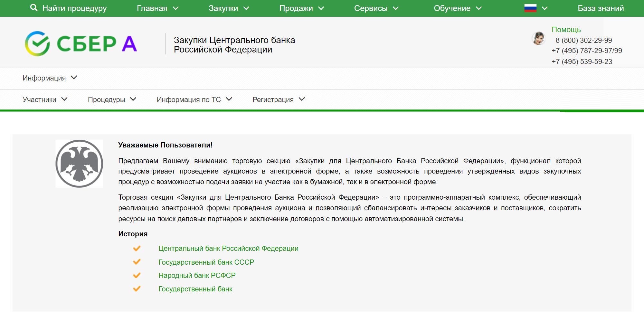Open Народный банк РСФСР history link
The image size is (644, 331).
click(x=197, y=276)
